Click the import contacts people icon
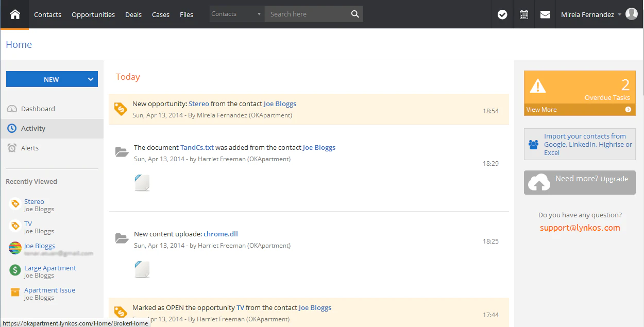This screenshot has width=644, height=327. pyautogui.click(x=534, y=145)
